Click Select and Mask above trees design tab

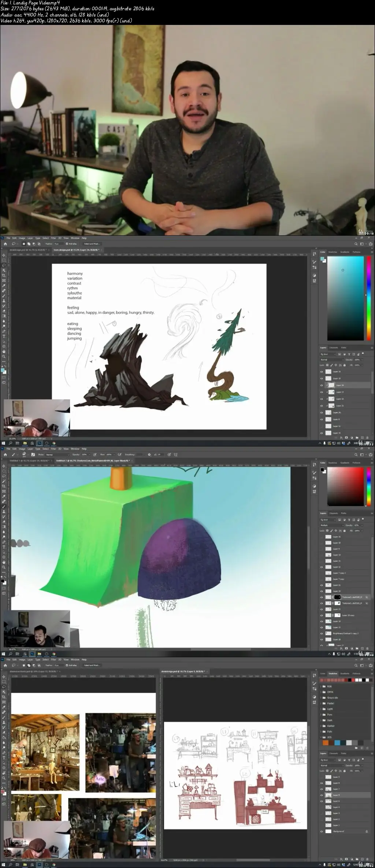click(x=92, y=244)
